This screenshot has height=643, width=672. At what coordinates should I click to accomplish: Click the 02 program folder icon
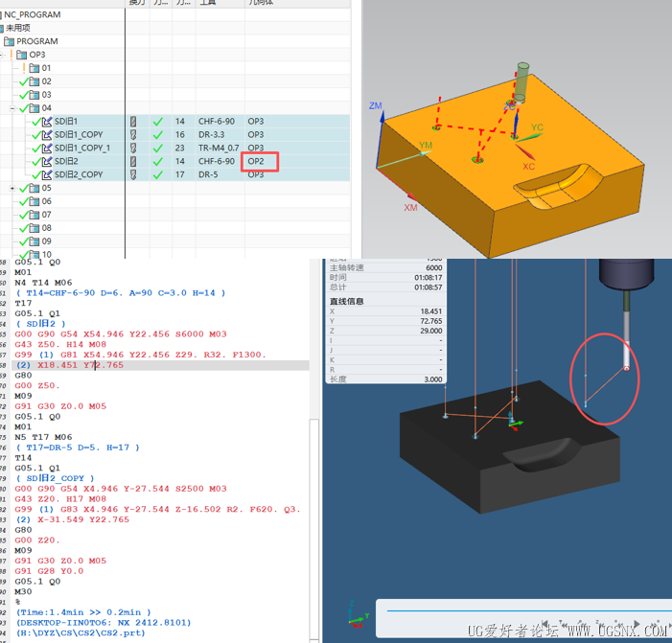point(35,81)
